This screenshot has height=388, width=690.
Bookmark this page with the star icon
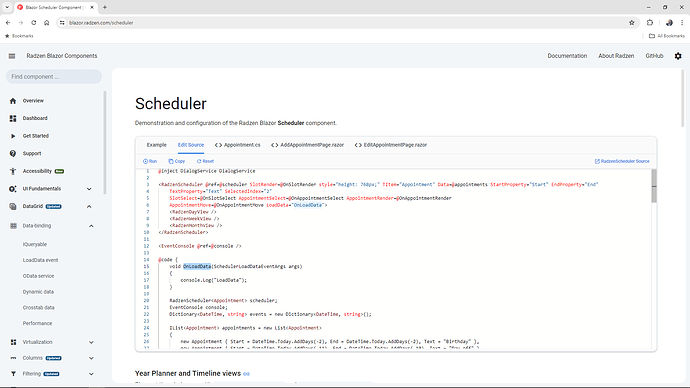pos(631,23)
